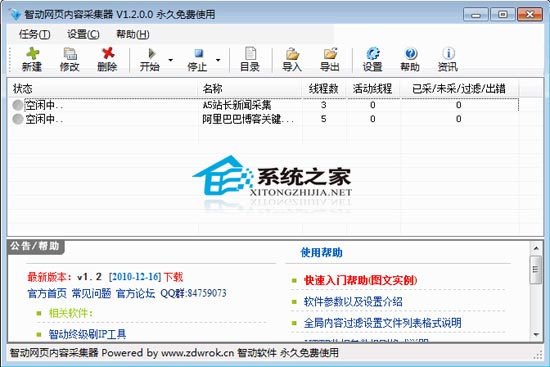Open the 官方首页 link
Viewport: 550px width, 367px height.
point(47,293)
